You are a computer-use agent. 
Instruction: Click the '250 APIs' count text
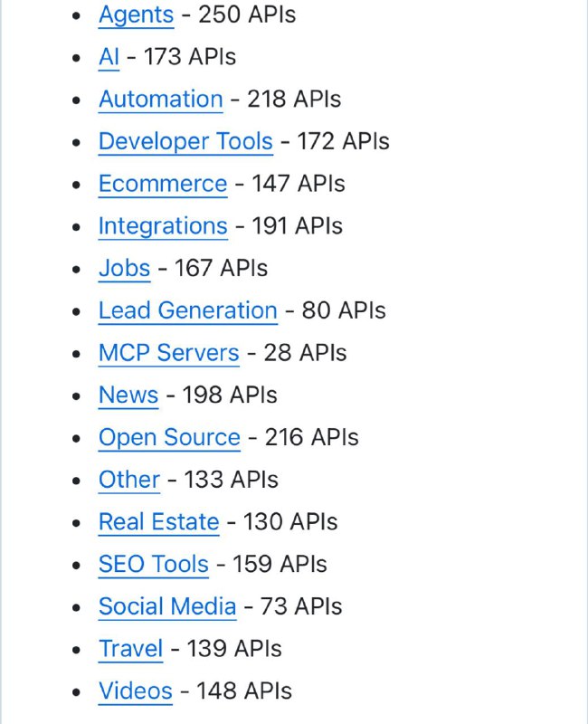(246, 15)
